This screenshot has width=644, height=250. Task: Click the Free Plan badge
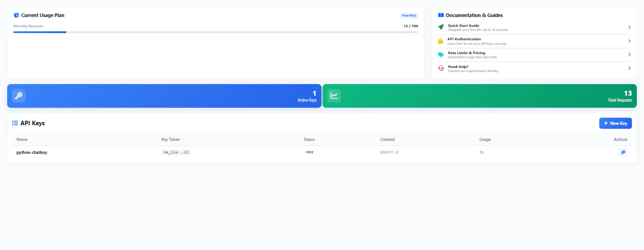[x=409, y=15]
